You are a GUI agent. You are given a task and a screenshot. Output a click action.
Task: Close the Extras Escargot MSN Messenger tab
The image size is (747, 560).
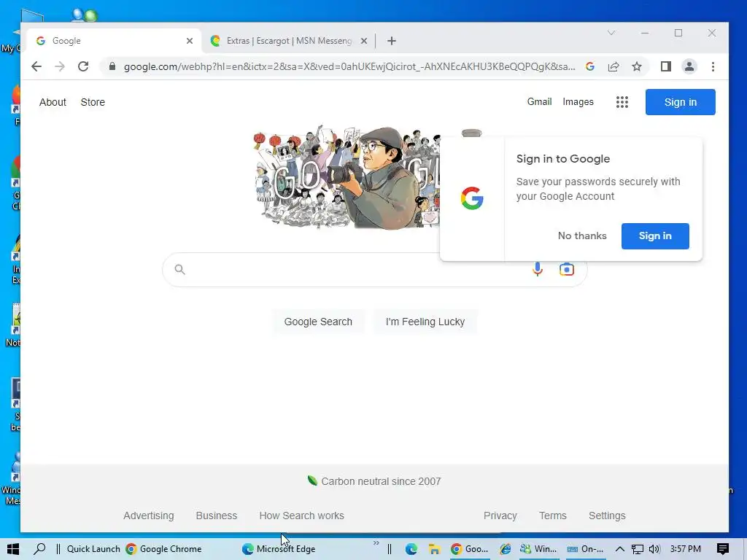pos(364,41)
